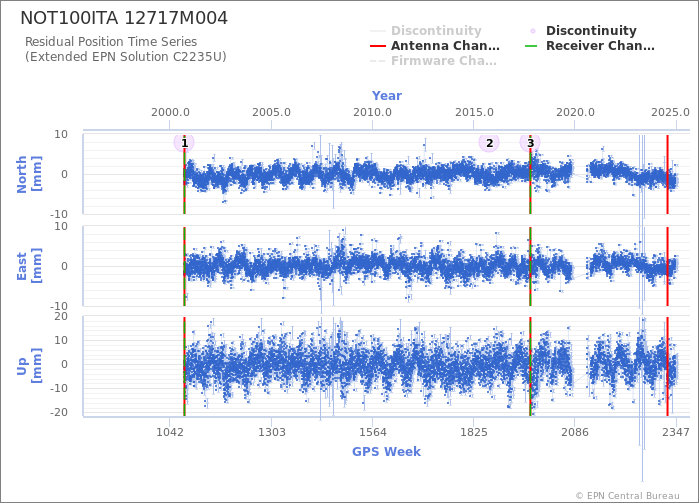Enable the Firmware Change legend entry
Viewport: 700px width, 504px height.
[x=433, y=61]
